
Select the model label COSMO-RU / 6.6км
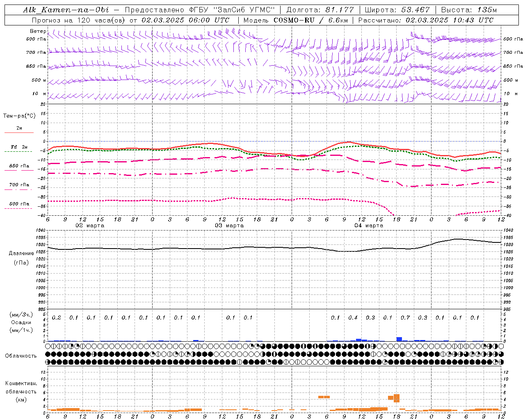point(310,20)
